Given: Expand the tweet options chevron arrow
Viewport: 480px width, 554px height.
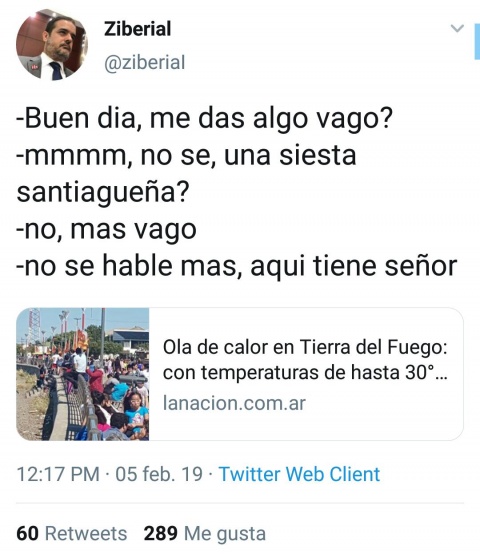Looking at the screenshot, I should 457,28.
